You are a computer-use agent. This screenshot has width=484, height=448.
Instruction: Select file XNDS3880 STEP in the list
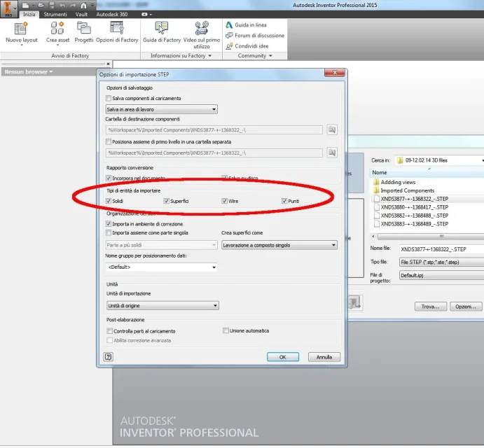[415, 207]
